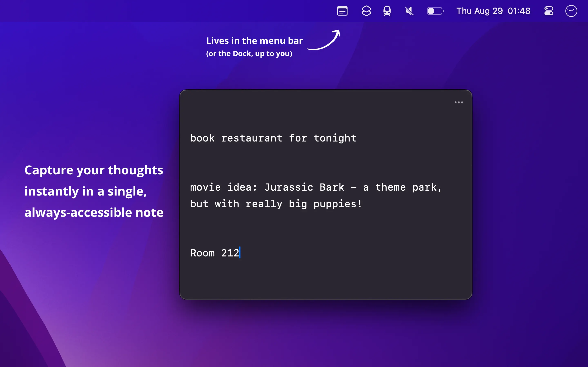
Task: Click the battery status icon
Action: click(x=435, y=11)
